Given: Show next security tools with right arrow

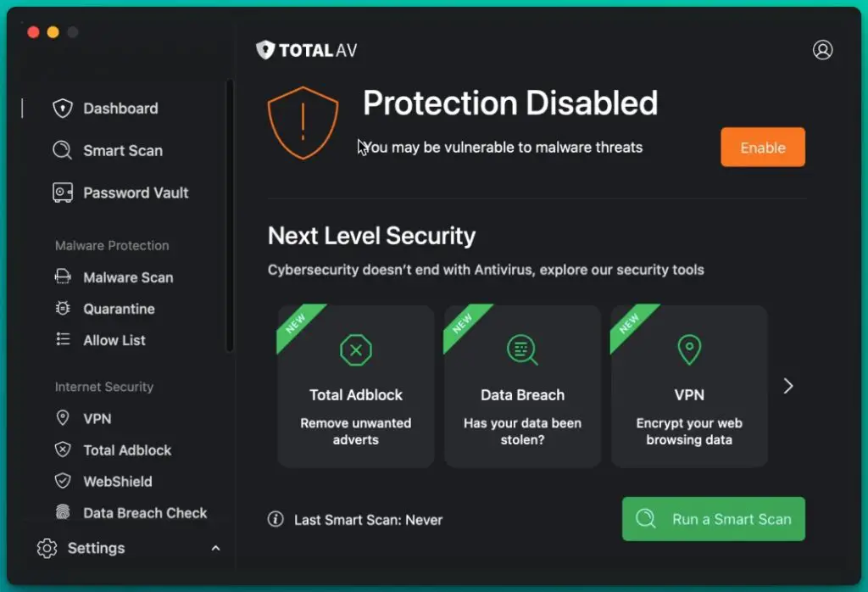Looking at the screenshot, I should pyautogui.click(x=788, y=386).
